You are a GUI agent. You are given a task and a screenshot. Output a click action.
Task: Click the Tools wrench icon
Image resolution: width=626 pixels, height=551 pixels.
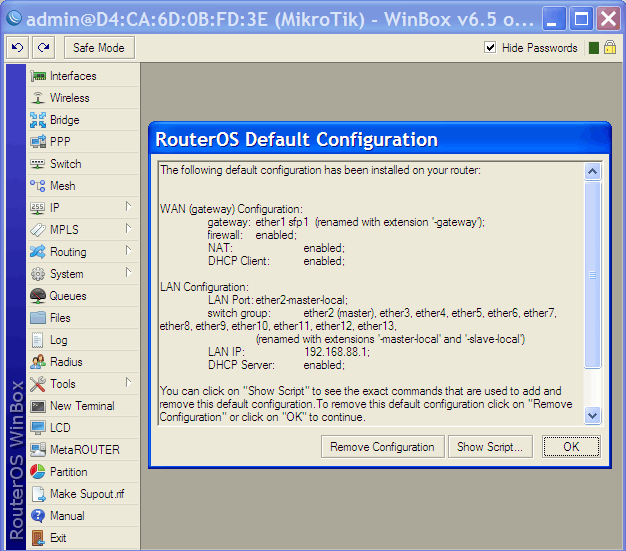click(38, 384)
